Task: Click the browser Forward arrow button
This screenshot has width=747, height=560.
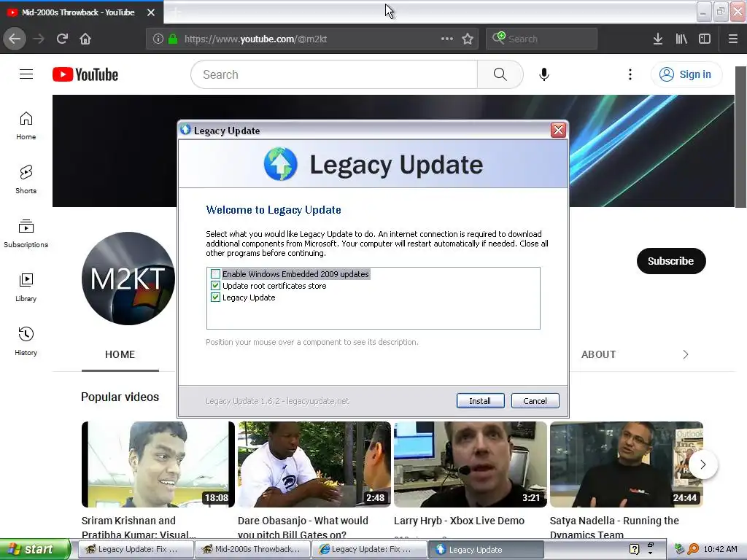Action: coord(39,39)
